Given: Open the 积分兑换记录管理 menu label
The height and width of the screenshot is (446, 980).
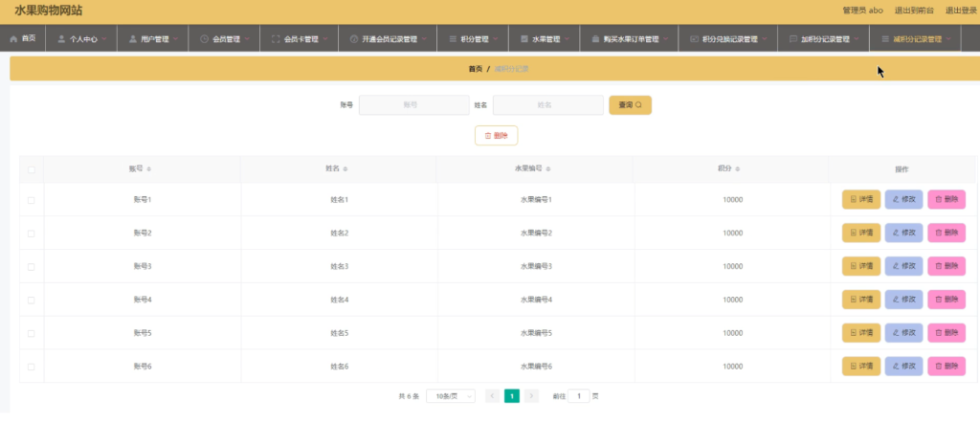Looking at the screenshot, I should (730, 38).
